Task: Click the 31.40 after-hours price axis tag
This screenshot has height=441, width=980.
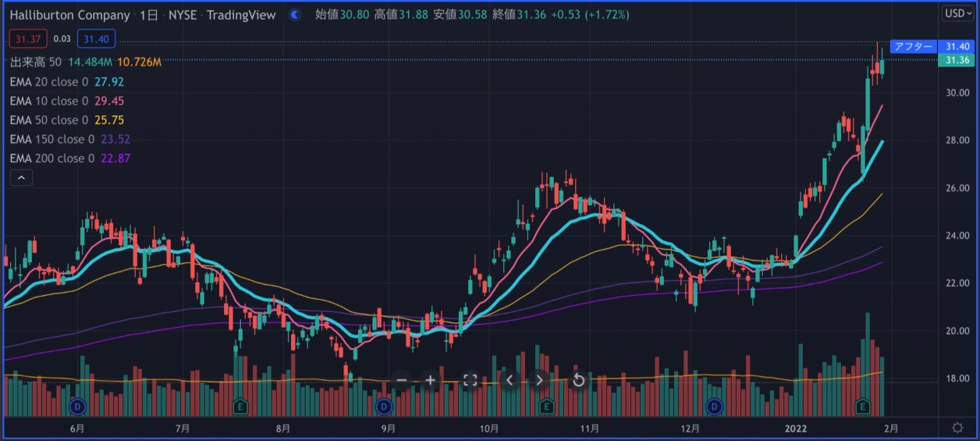Action: pyautogui.click(x=957, y=47)
